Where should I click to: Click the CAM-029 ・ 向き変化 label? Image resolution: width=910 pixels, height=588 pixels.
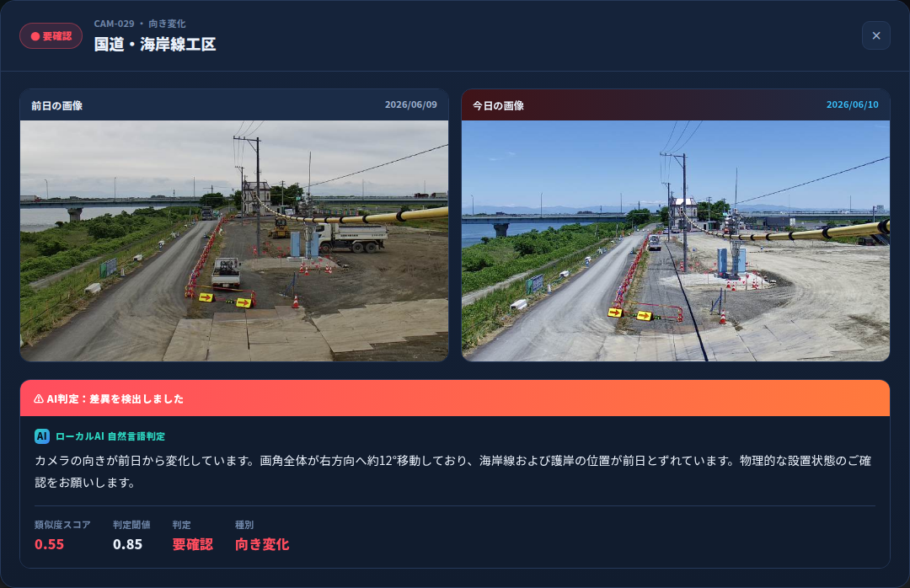(140, 24)
